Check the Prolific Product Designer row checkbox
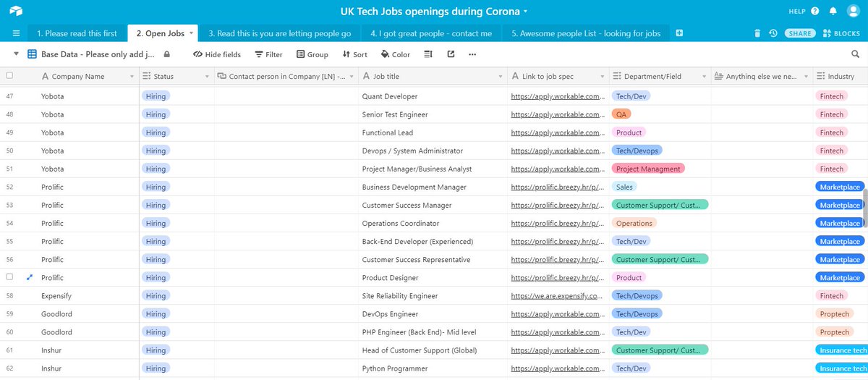 click(x=9, y=277)
